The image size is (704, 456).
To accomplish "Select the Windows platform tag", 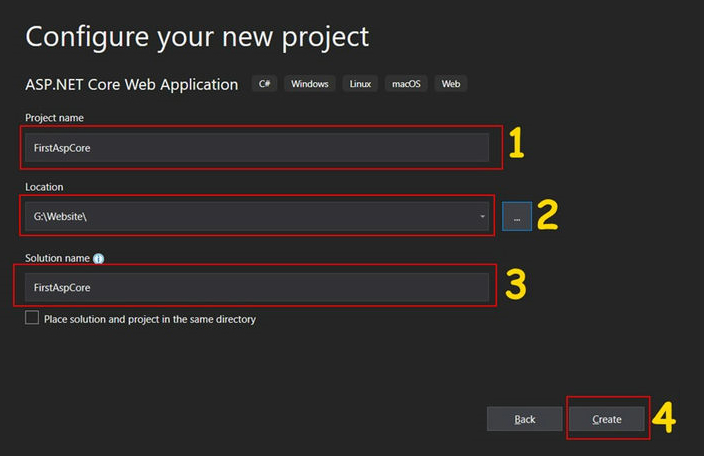I will point(310,84).
